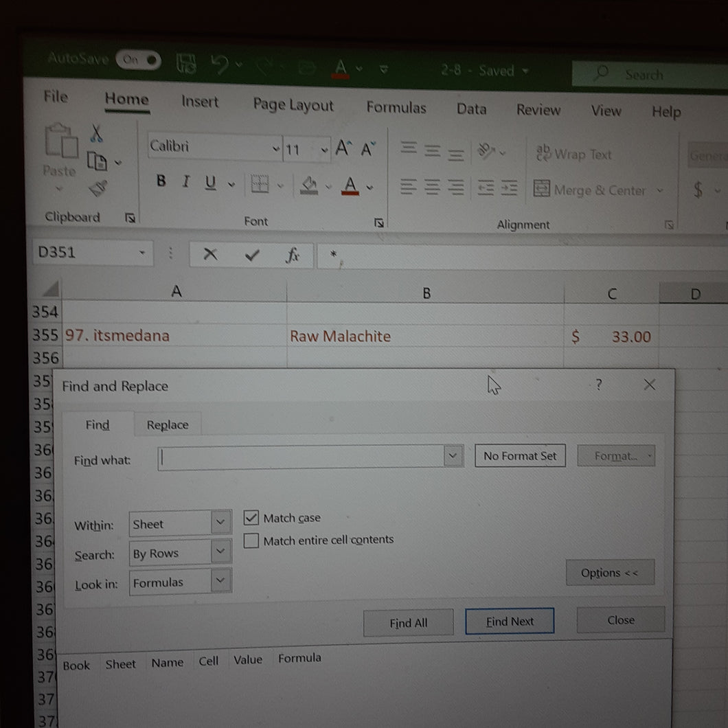728x728 pixels.
Task: Open the Help tab
Action: (x=666, y=112)
